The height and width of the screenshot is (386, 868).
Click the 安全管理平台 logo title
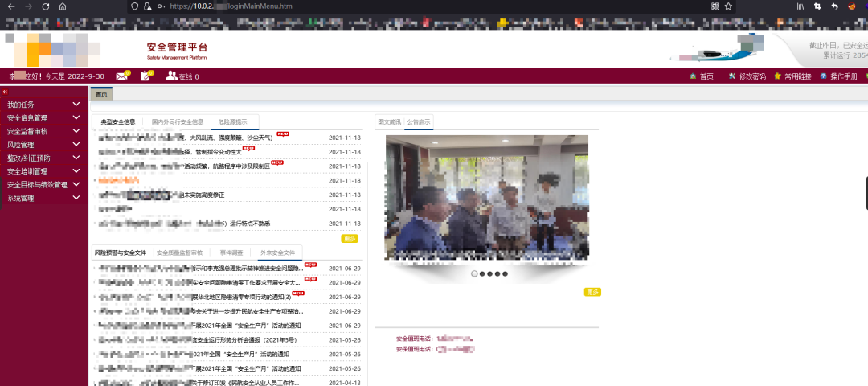(x=177, y=50)
